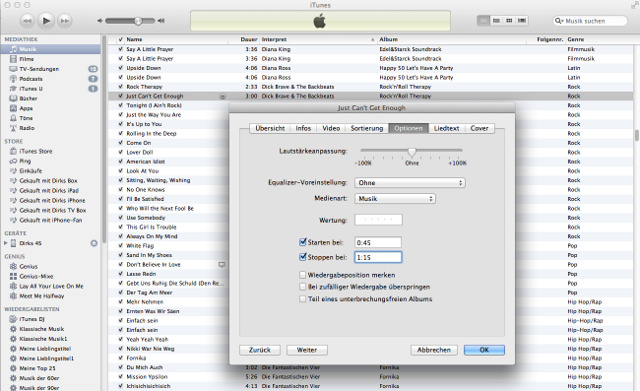Open Genius-Mixe in the sidebar
Viewport: 640px width, 391px height.
(x=36, y=276)
